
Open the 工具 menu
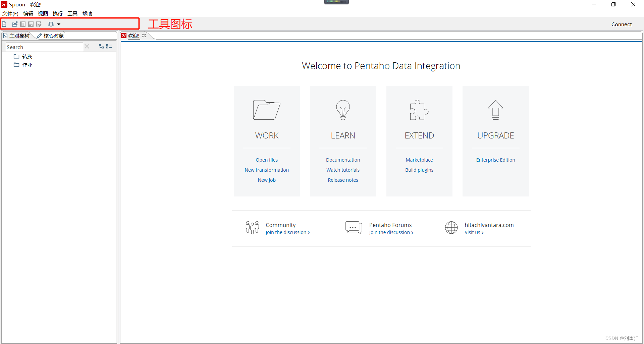[x=72, y=13]
